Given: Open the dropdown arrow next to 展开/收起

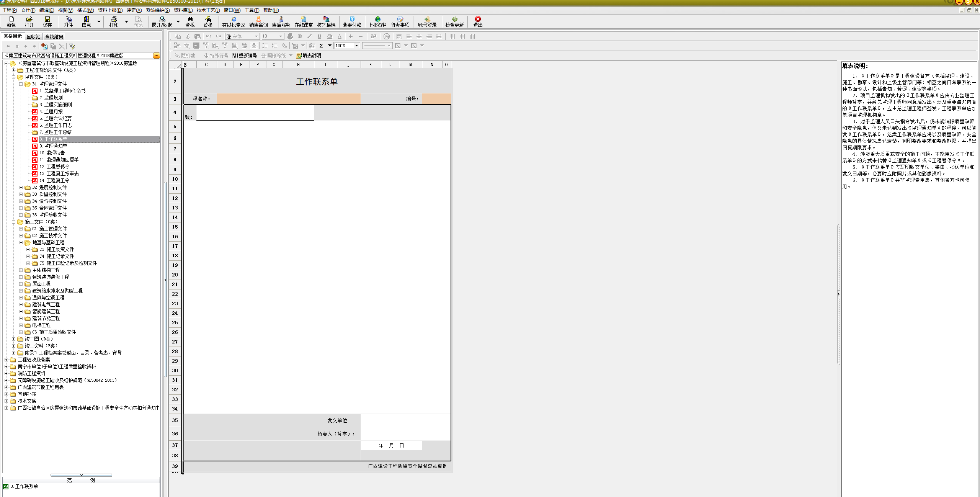Looking at the screenshot, I should tap(178, 21).
